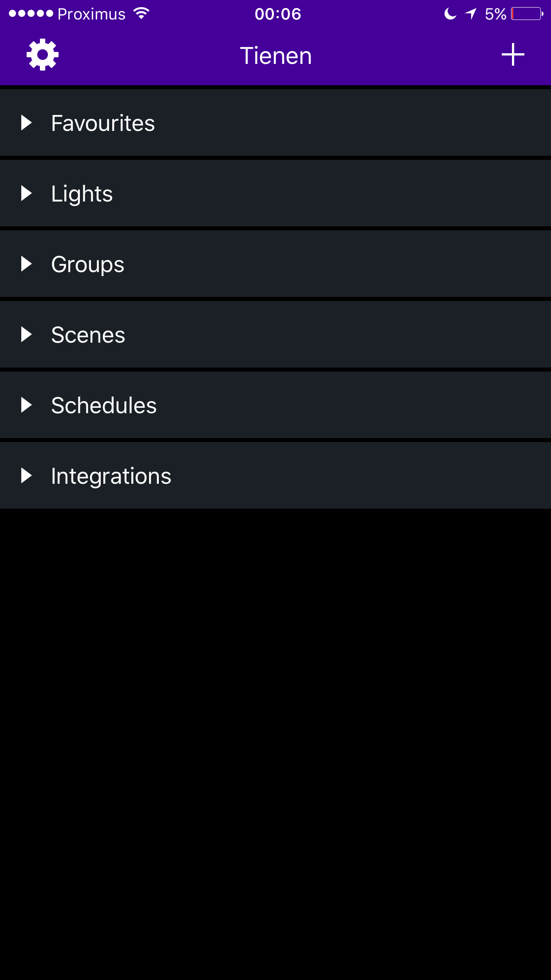Screen dimensions: 551x980
Task: Expand Lights using its disclosure triangle
Action: (x=27, y=194)
